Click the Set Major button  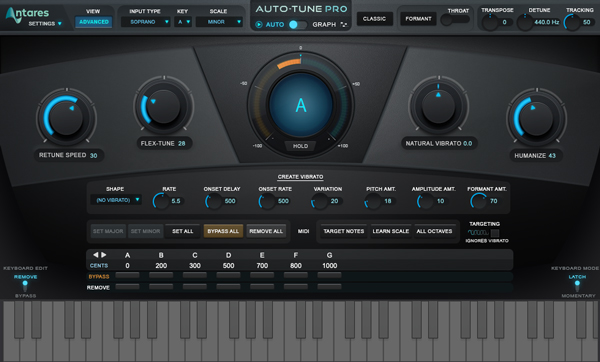(108, 231)
